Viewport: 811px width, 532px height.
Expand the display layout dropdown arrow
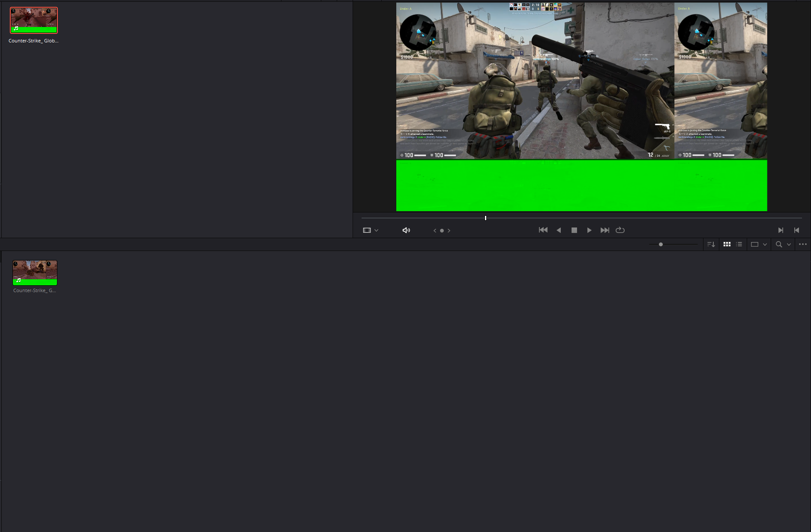point(765,245)
